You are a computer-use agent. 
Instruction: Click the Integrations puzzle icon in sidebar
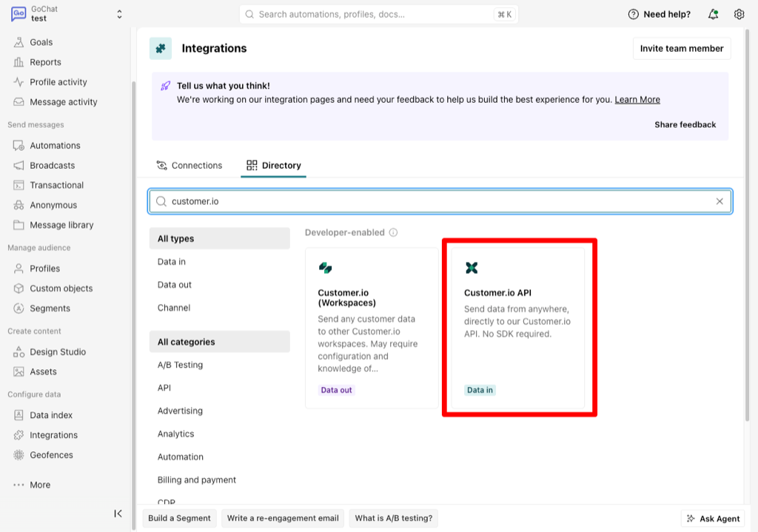[19, 435]
